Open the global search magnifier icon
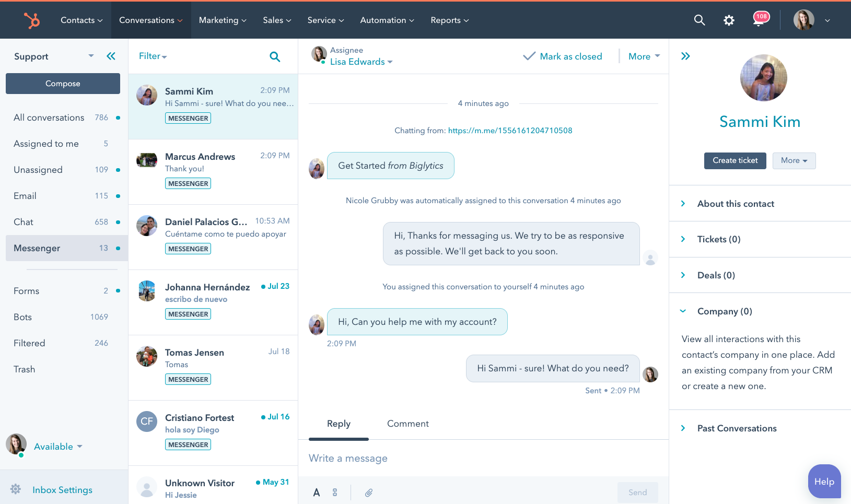 (x=699, y=20)
